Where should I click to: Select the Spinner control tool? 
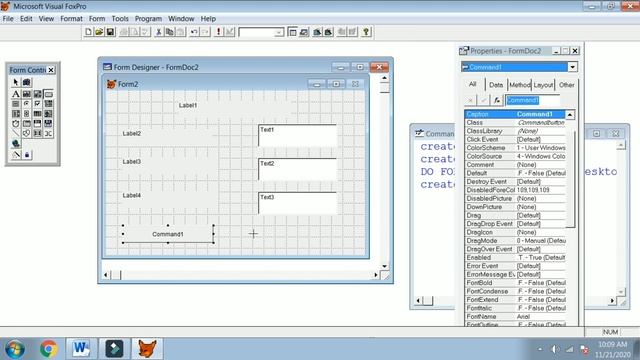(27, 113)
